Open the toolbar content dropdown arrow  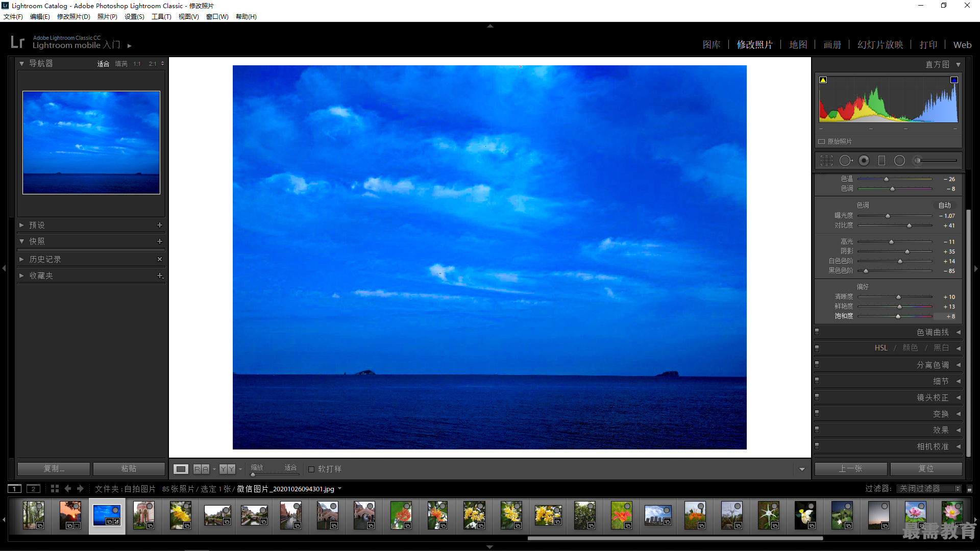tap(802, 469)
